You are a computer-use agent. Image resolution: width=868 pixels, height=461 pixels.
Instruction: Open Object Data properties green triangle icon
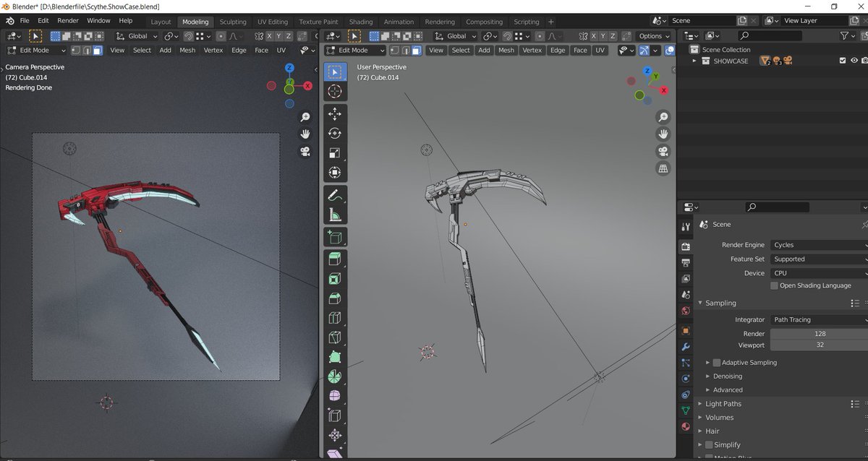click(686, 410)
